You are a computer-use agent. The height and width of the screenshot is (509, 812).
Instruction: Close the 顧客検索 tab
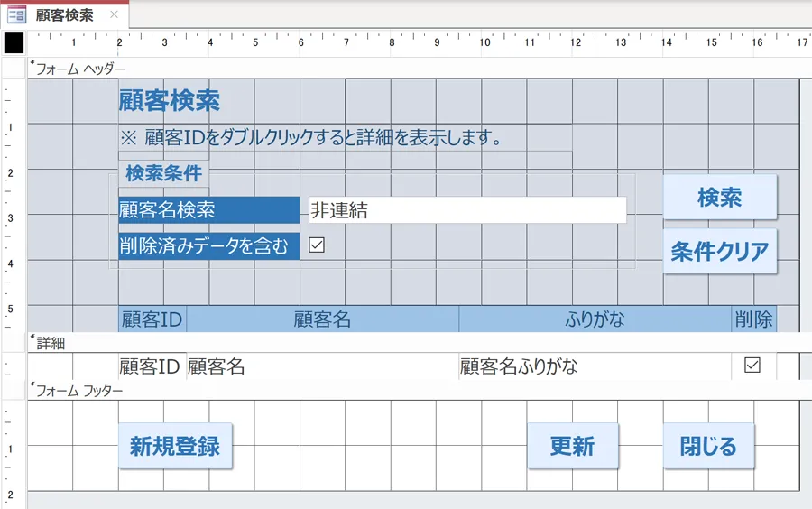(x=113, y=15)
